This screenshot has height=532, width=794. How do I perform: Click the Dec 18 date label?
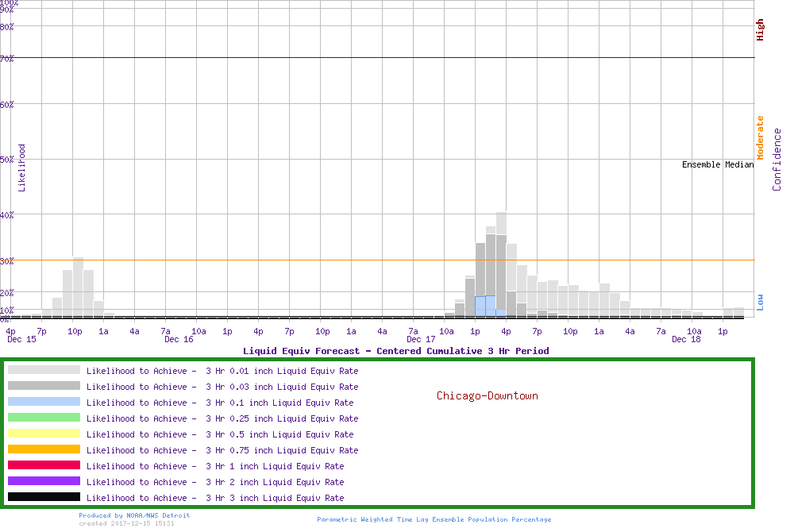coord(685,340)
